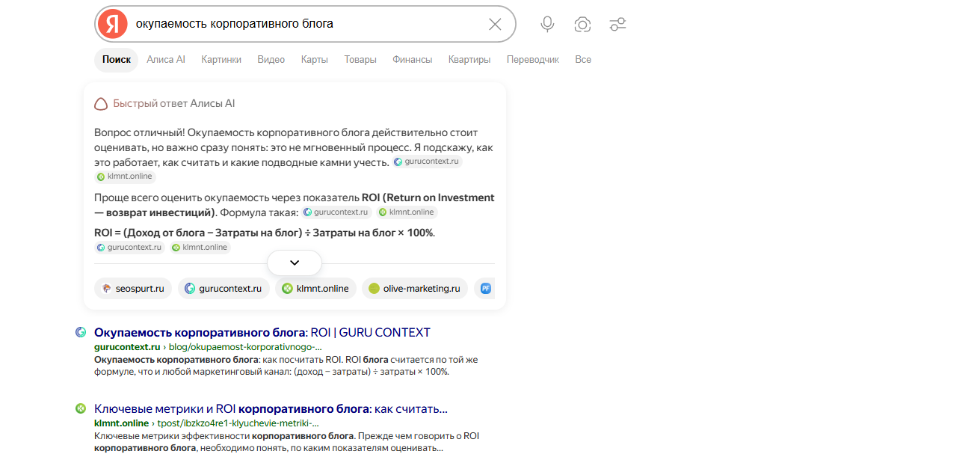Click the olive-marketing.ru source chip
The image size is (980, 466).
click(415, 289)
